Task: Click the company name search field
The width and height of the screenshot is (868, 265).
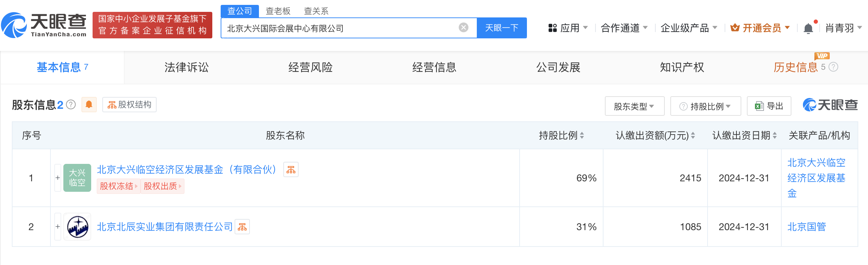Action: tap(341, 28)
